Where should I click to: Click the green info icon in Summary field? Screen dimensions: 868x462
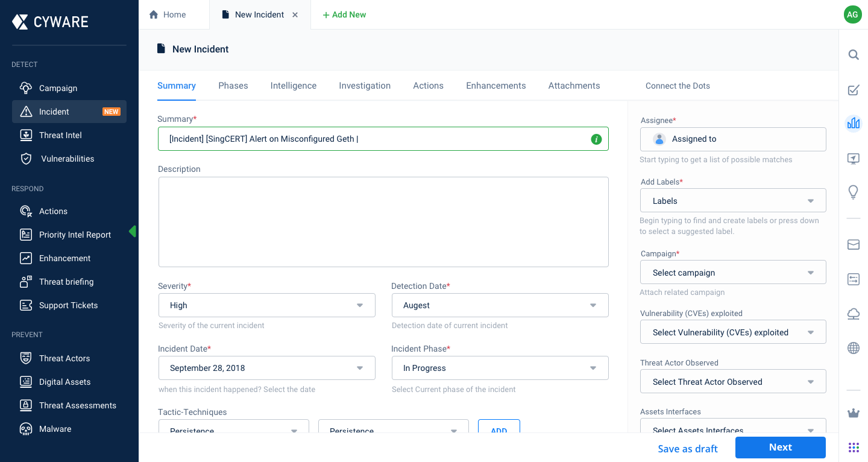[x=596, y=139]
